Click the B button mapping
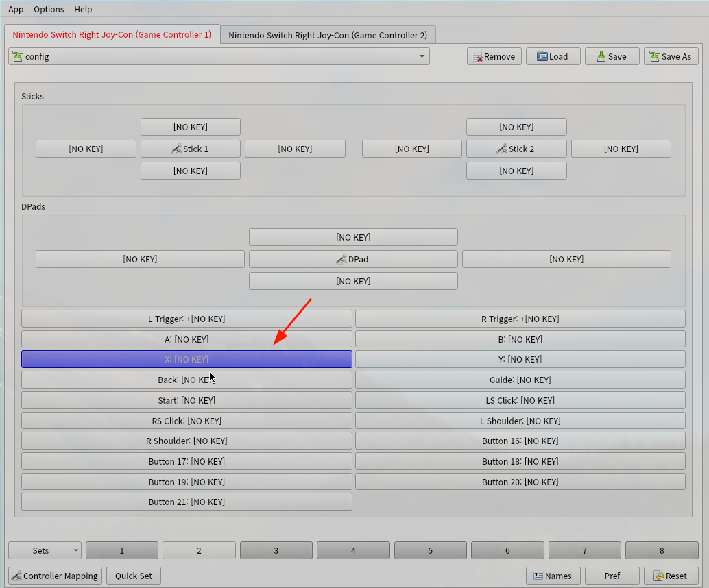709x588 pixels. point(520,339)
